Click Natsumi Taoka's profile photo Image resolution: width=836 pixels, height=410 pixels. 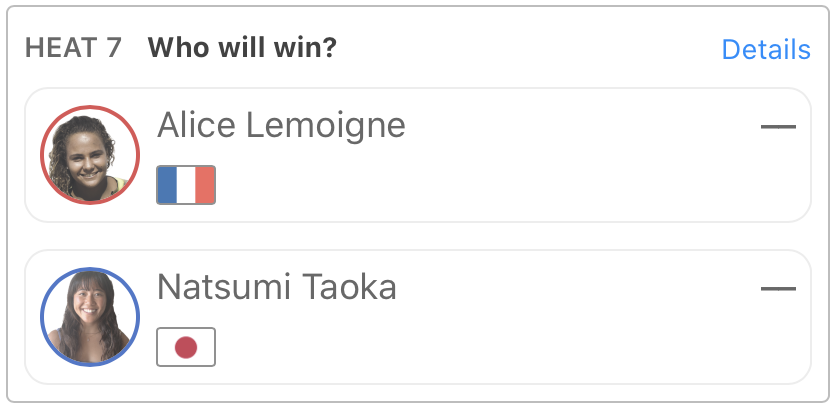90,316
